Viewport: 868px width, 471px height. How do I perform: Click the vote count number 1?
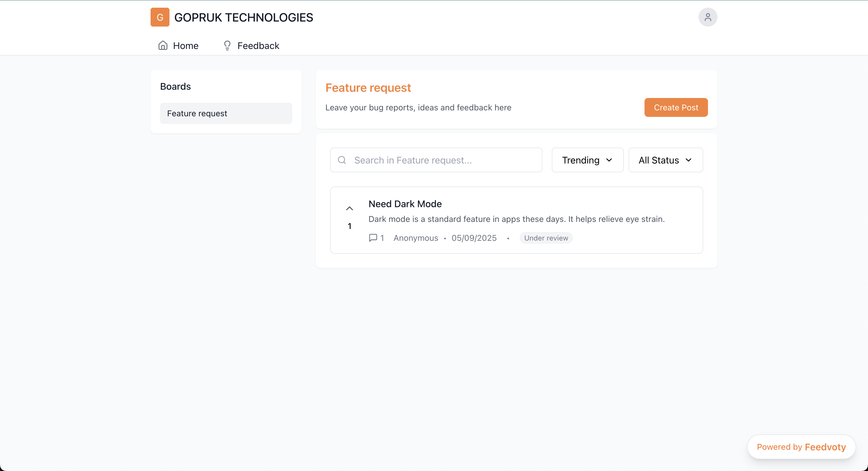point(350,226)
